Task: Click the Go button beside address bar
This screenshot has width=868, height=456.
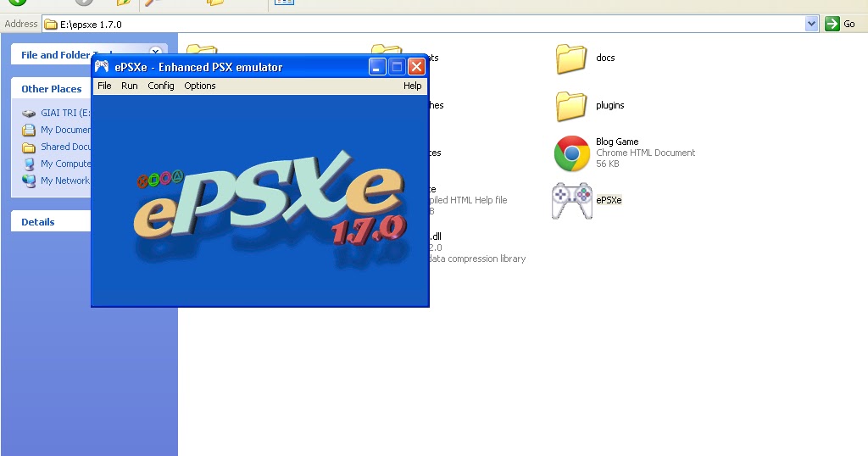Action: tap(840, 24)
